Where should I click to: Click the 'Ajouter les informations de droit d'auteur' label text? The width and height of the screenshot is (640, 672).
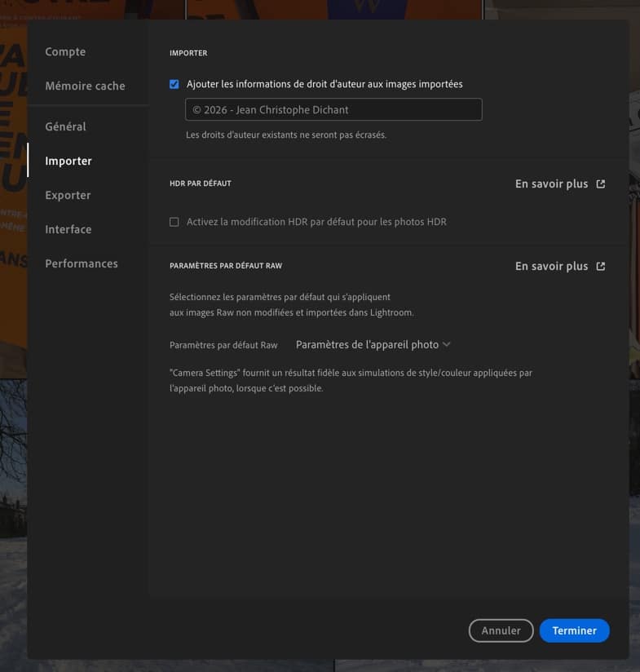[x=324, y=84]
